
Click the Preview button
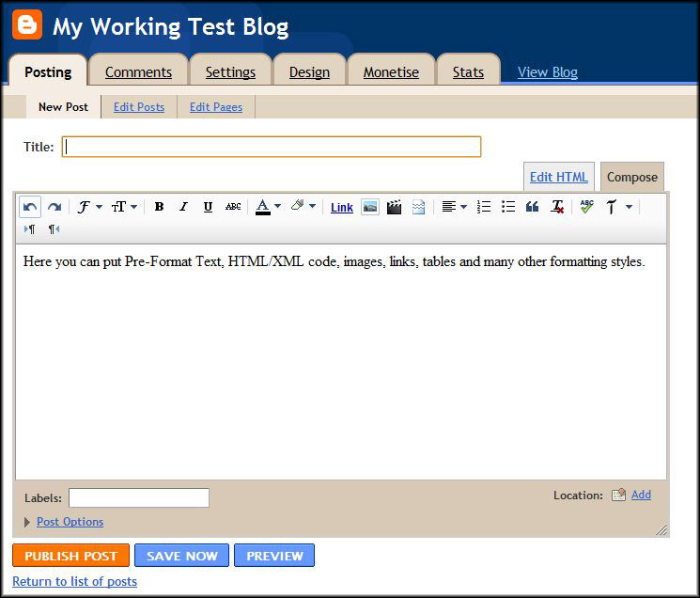[274, 555]
